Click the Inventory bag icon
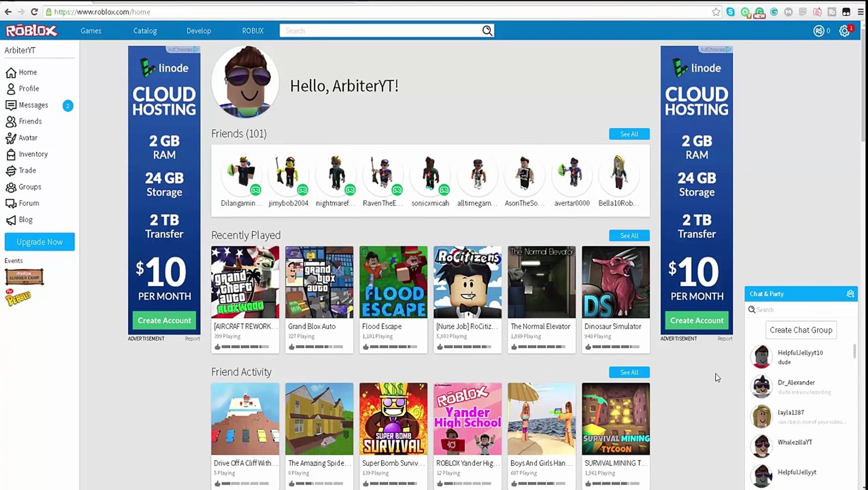The height and width of the screenshot is (490, 868). [11, 154]
